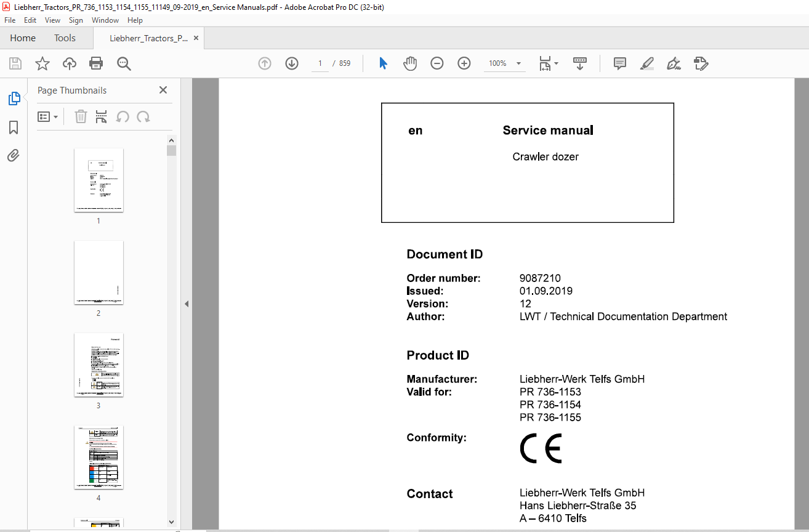Click the Product ID heading

pos(438,355)
